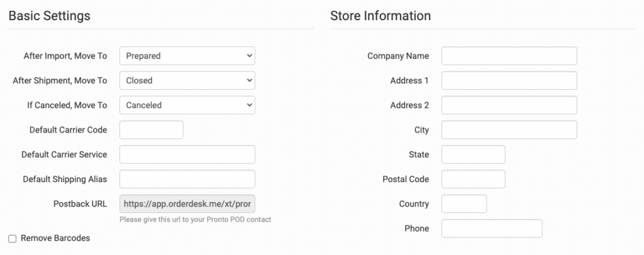Viewport: 644px width, 255px height.
Task: Select the Default Shipping Alias field
Action: coord(187,179)
